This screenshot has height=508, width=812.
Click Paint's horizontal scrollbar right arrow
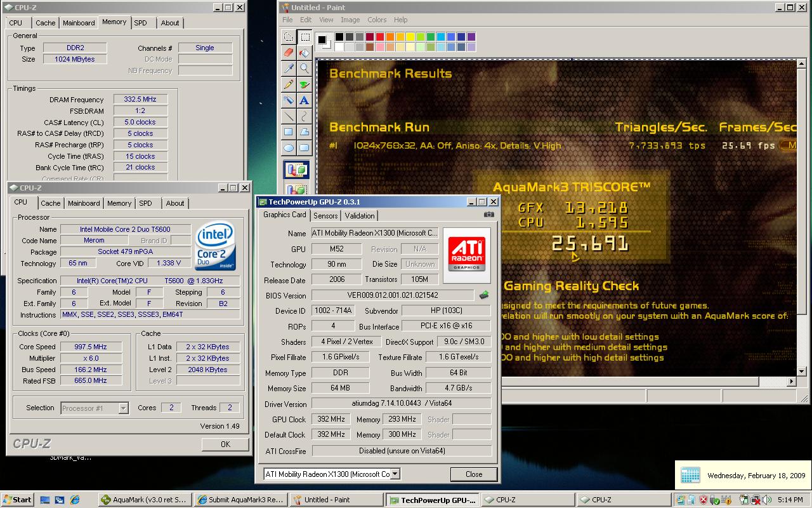click(792, 382)
